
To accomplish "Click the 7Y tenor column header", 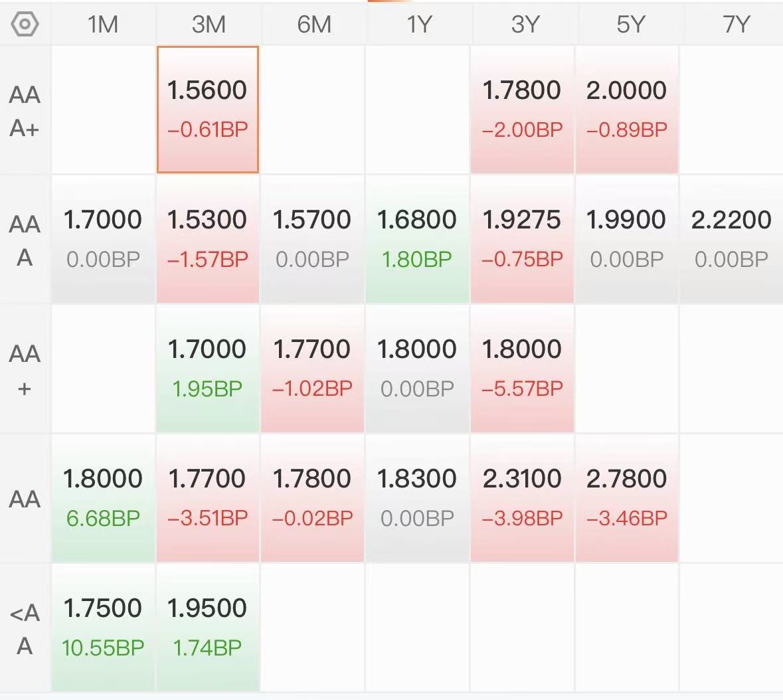I will click(x=735, y=25).
